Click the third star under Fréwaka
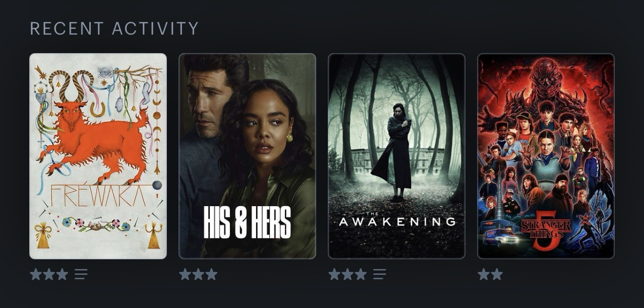The image size is (644, 308). 62,274
